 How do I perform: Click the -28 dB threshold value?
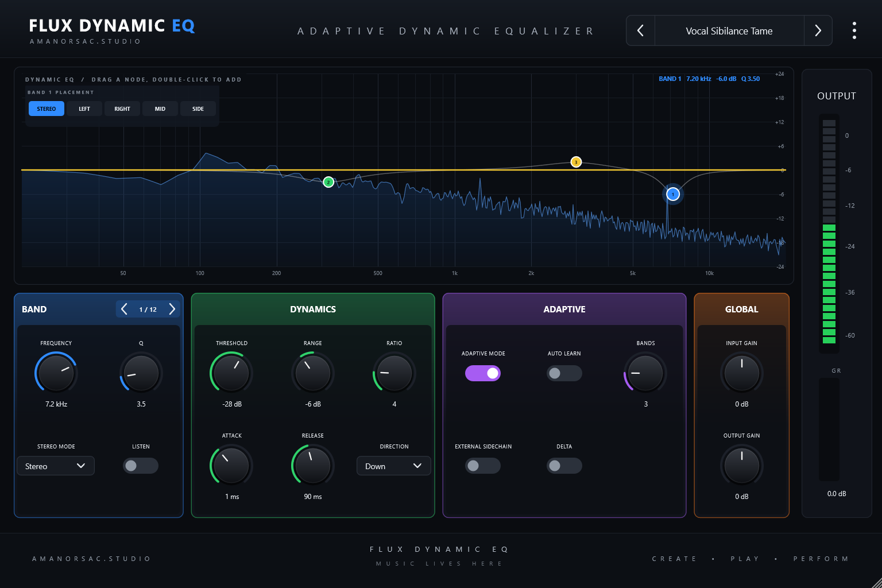[x=232, y=404]
